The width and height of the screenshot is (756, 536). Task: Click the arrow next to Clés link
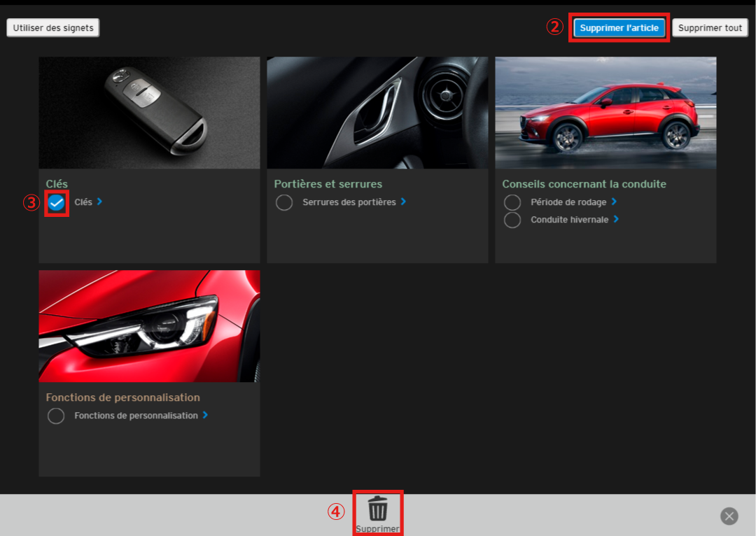(x=99, y=202)
